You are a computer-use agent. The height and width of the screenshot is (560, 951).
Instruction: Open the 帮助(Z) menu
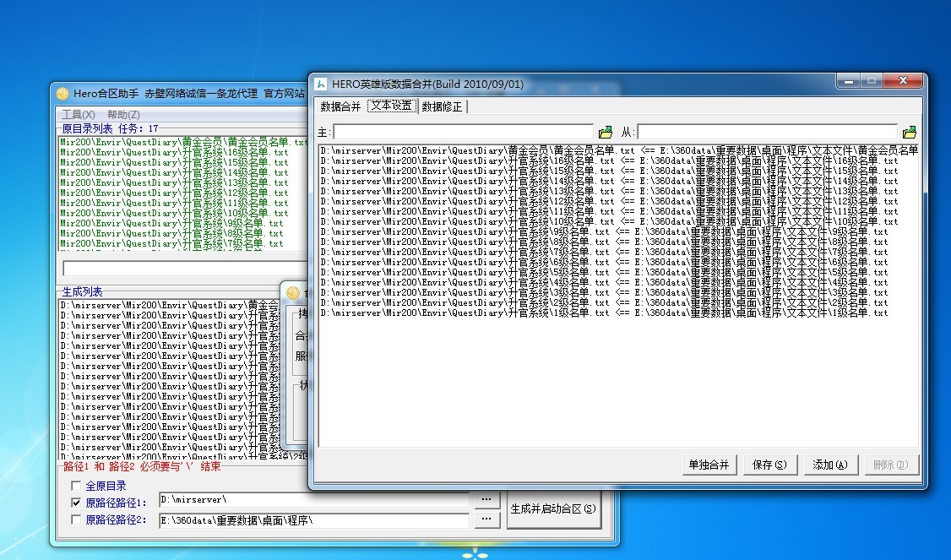coord(123,115)
